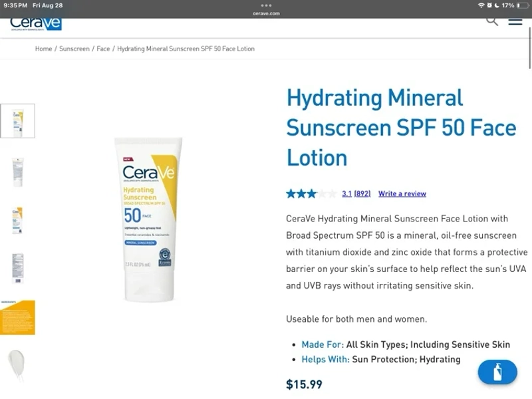Viewport: 532px width, 399px height.
Task: Click Write a review link
Action: coord(402,194)
